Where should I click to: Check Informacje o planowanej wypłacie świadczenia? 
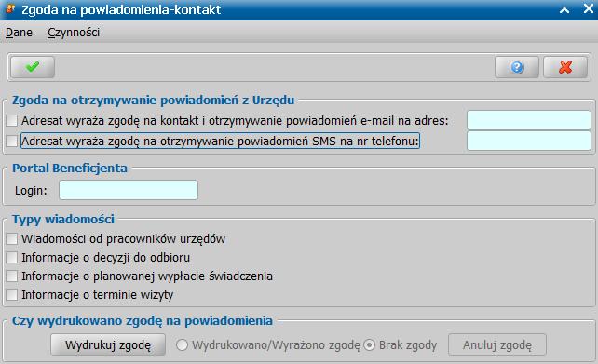pyautogui.click(x=12, y=276)
